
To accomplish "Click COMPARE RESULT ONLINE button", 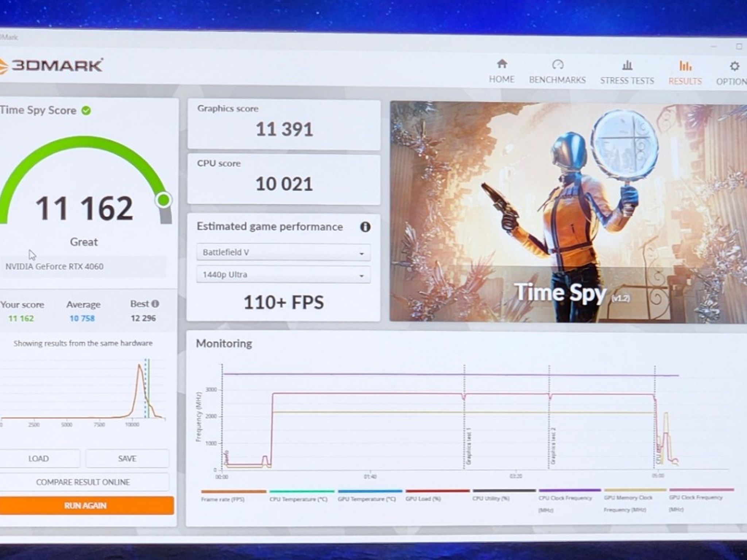I will tap(83, 482).
